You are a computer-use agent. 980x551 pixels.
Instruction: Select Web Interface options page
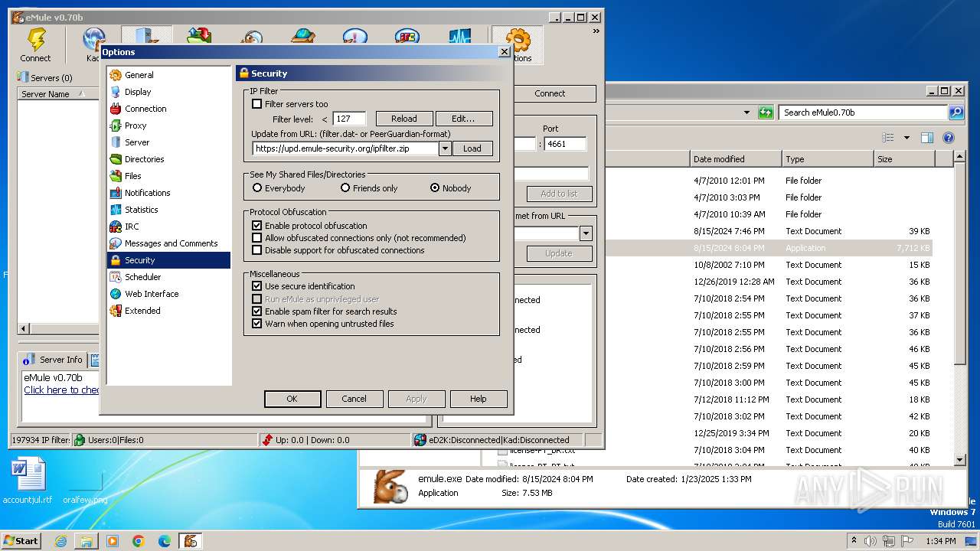coord(152,294)
